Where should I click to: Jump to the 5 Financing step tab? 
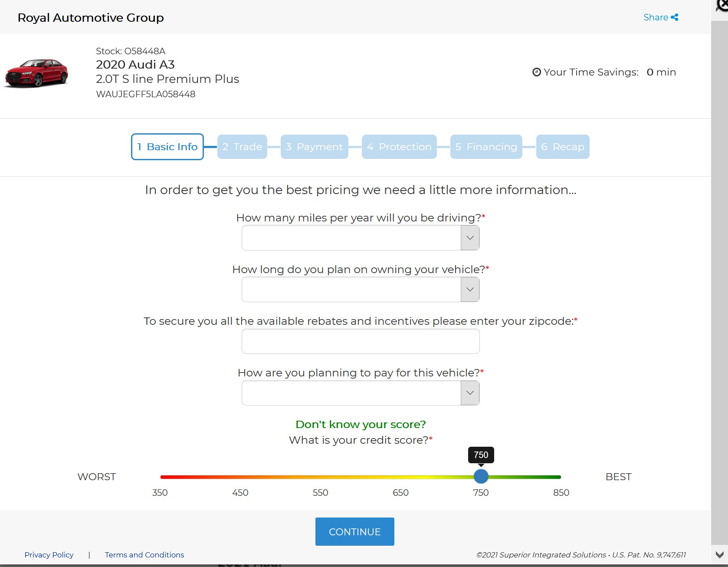click(486, 147)
